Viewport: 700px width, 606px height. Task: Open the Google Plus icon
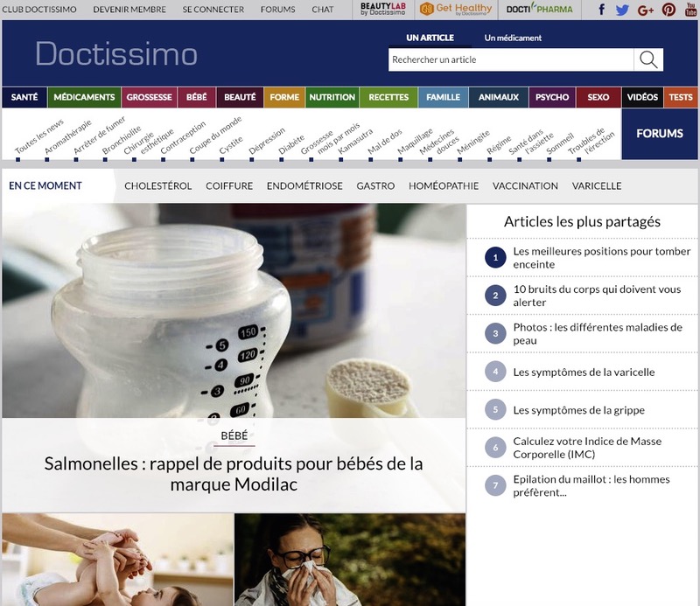(x=645, y=10)
